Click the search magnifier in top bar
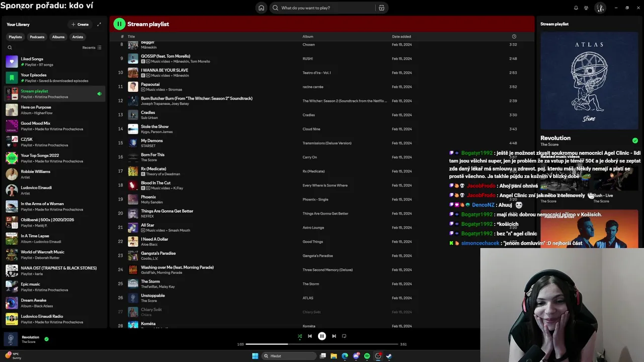 275,8
